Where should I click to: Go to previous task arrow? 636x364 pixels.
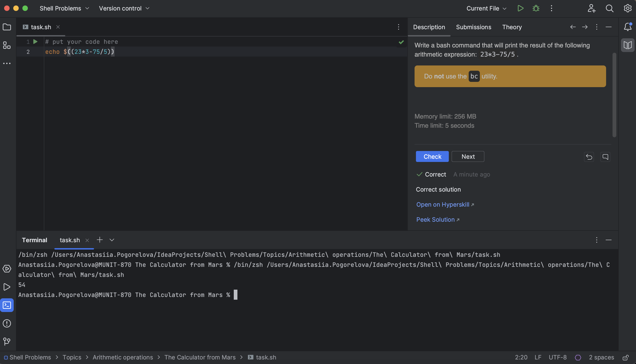point(573,27)
